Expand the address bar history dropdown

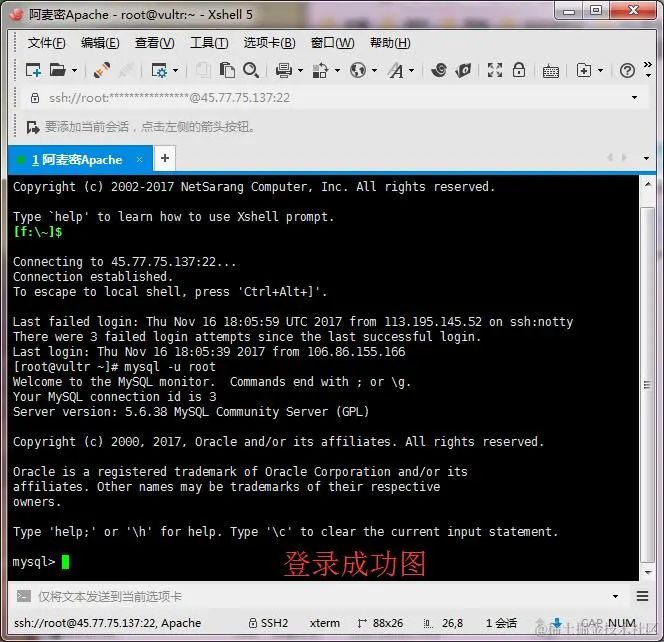point(634,98)
